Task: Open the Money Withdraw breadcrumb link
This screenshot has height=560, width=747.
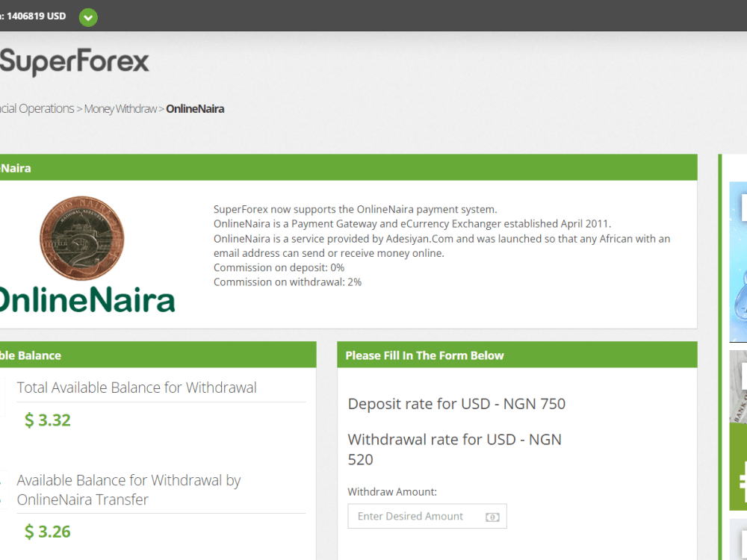Action: (120, 109)
